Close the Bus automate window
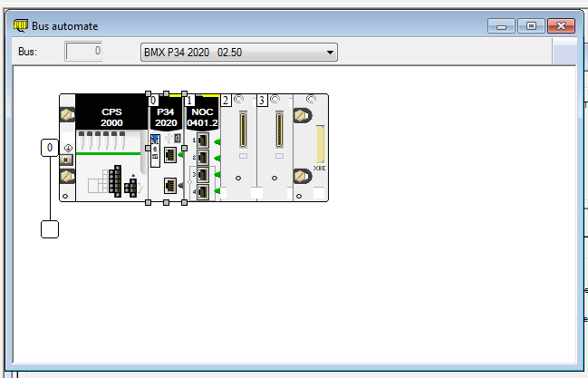 563,26
